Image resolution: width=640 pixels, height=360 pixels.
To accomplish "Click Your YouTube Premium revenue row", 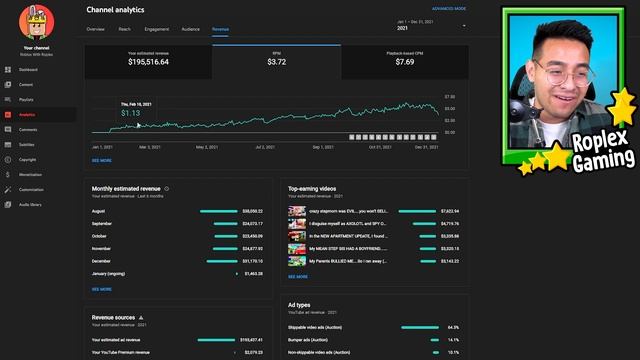I will coord(177,352).
